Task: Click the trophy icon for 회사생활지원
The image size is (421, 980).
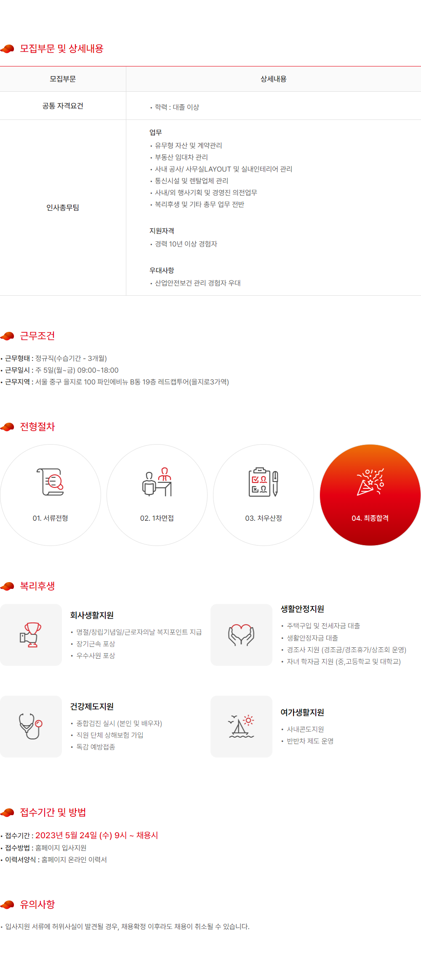Action: [x=31, y=635]
